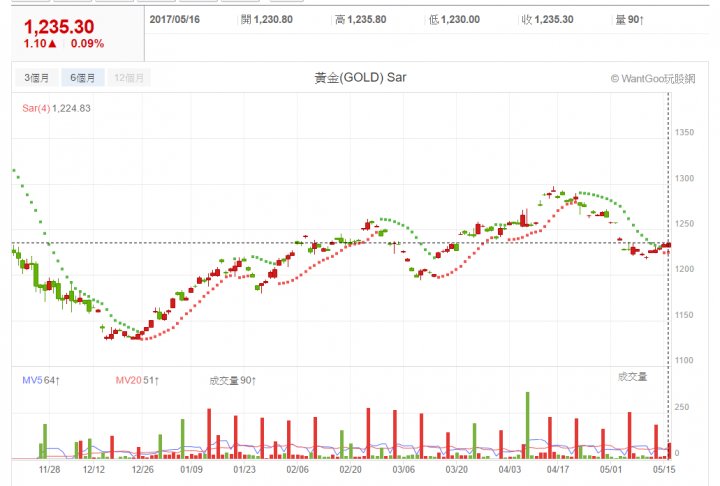
Task: Click the tallest green volume bar near 04/03
Action: (528, 425)
